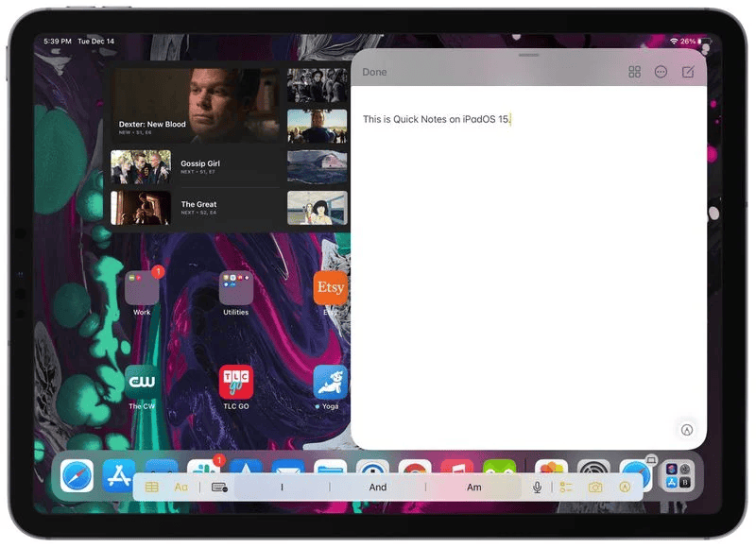
Task: Open the ellipsis more options menu
Action: [661, 72]
